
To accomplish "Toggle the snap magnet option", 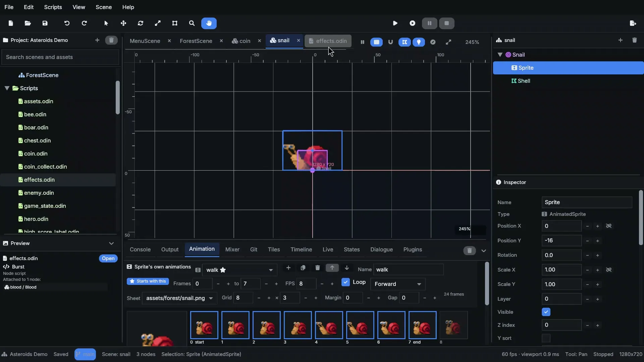I will [x=390, y=42].
